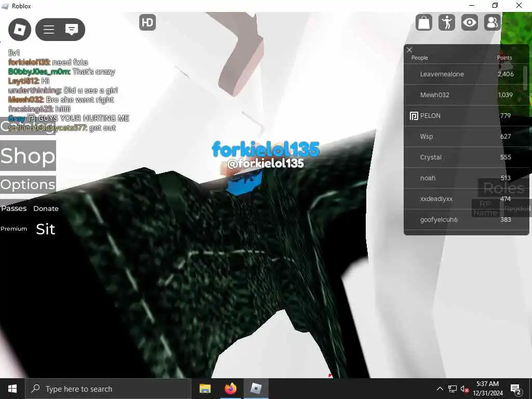Click the Premium button
Image resolution: width=532 pixels, height=399 pixels.
tap(14, 229)
